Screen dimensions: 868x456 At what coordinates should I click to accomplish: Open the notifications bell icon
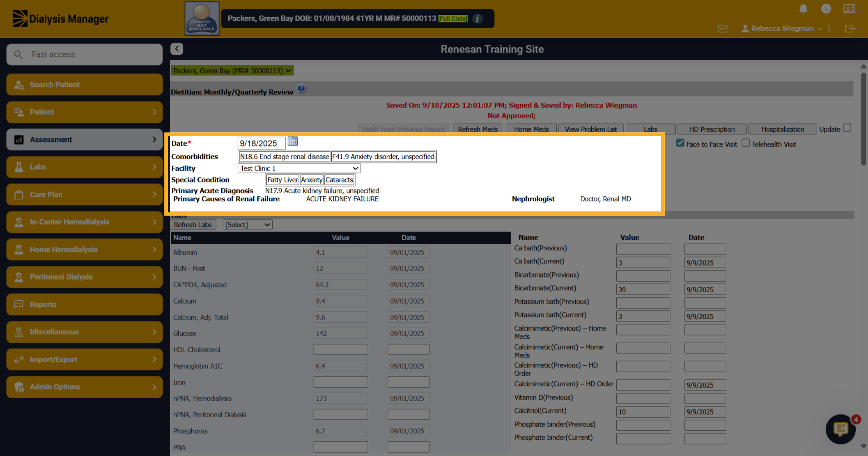point(803,9)
